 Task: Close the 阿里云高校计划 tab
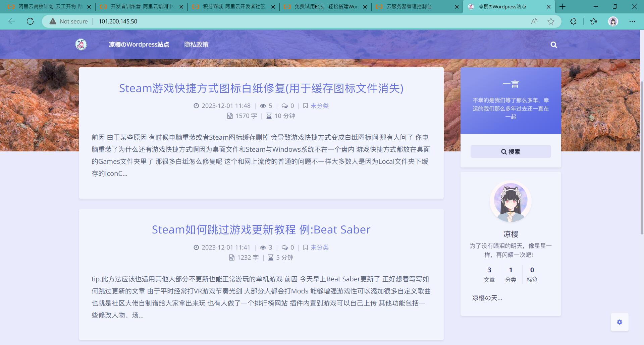[x=89, y=7]
